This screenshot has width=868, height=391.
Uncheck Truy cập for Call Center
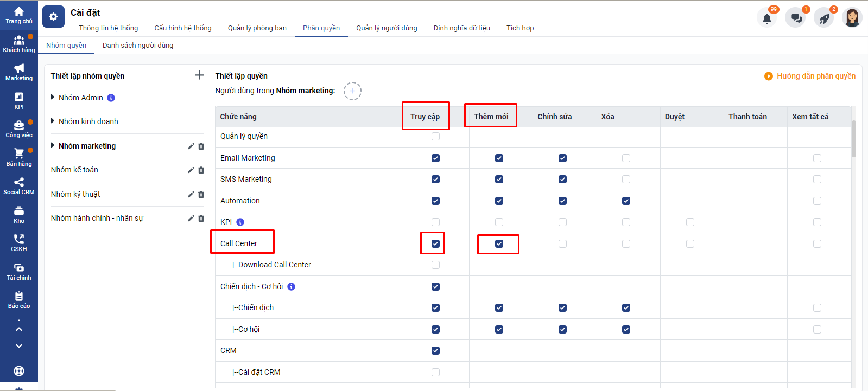pos(435,244)
